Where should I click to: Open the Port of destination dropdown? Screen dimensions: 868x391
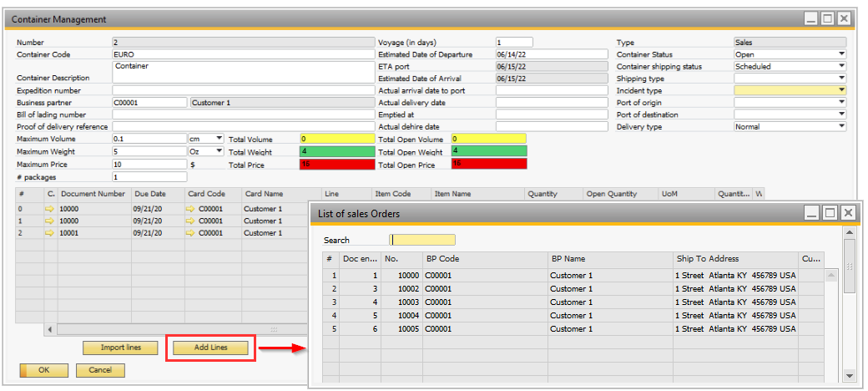(x=842, y=114)
